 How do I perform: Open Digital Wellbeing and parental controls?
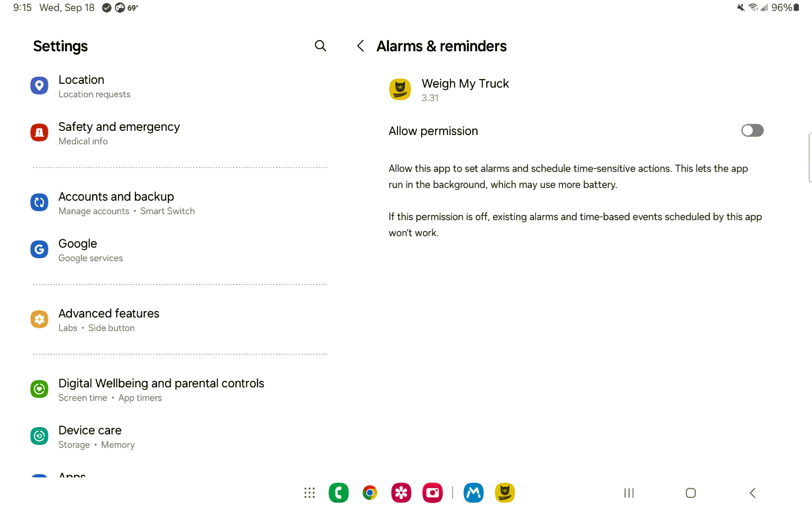pos(161,389)
